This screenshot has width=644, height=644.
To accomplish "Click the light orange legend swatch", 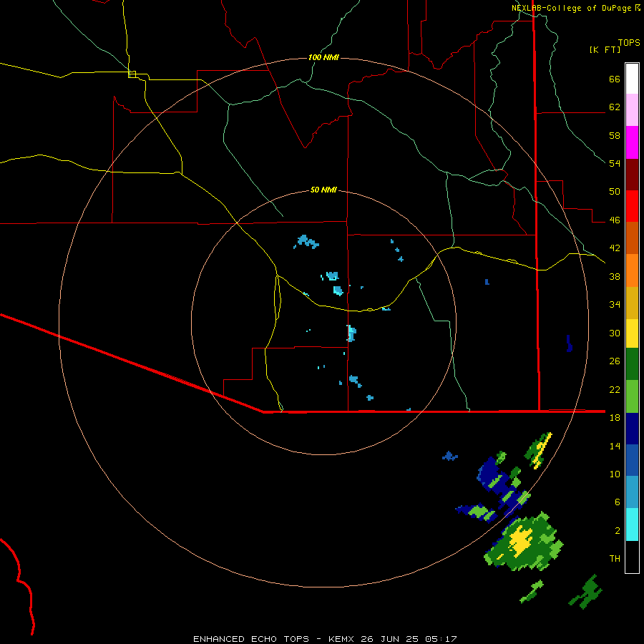I will (x=632, y=270).
